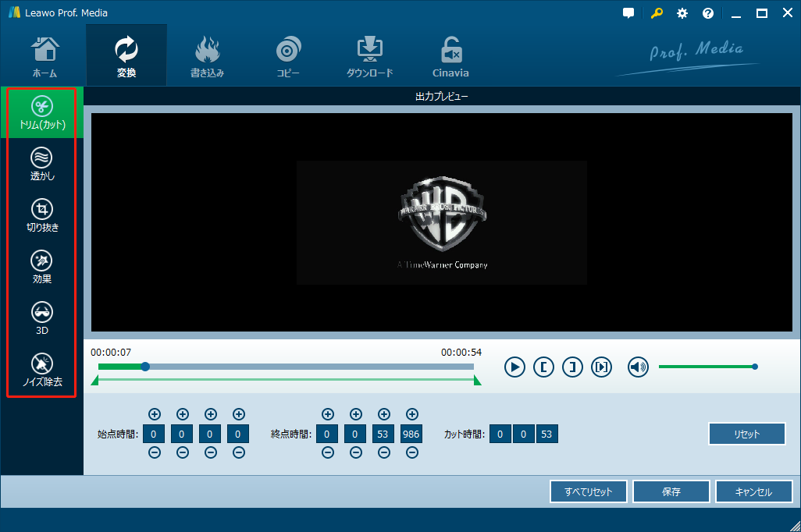Mute audio with the speaker icon
The height and width of the screenshot is (532, 801).
638,367
